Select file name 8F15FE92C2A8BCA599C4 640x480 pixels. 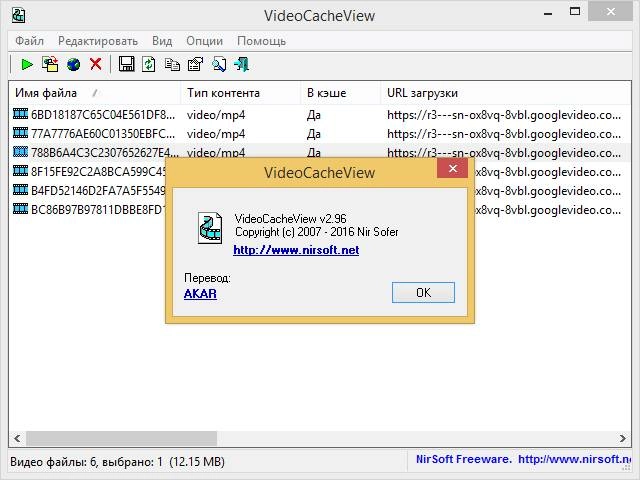(98, 172)
